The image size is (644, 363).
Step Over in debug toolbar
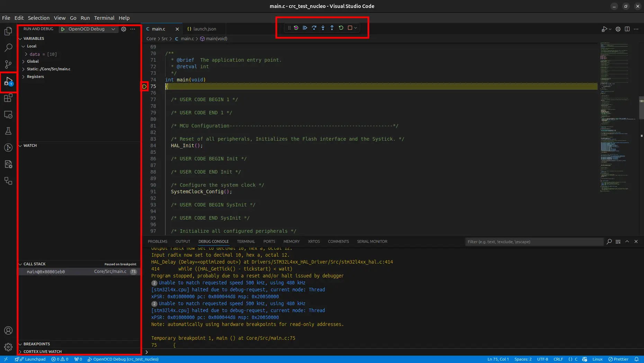[314, 28]
